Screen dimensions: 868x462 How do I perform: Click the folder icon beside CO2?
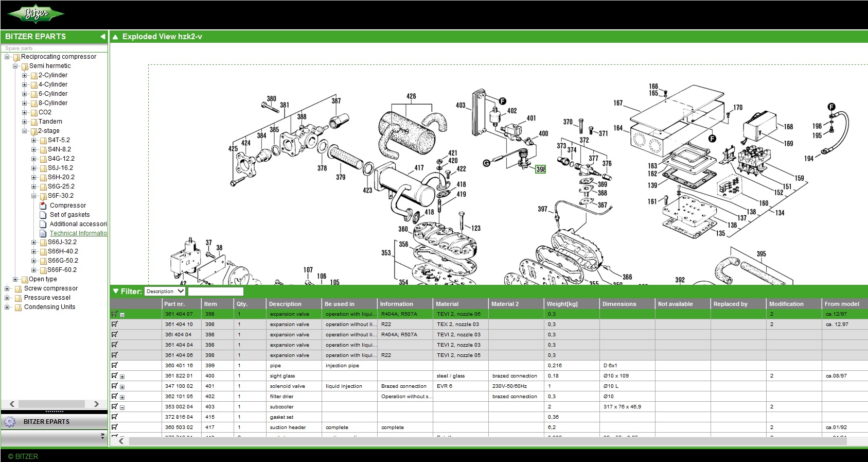(34, 113)
